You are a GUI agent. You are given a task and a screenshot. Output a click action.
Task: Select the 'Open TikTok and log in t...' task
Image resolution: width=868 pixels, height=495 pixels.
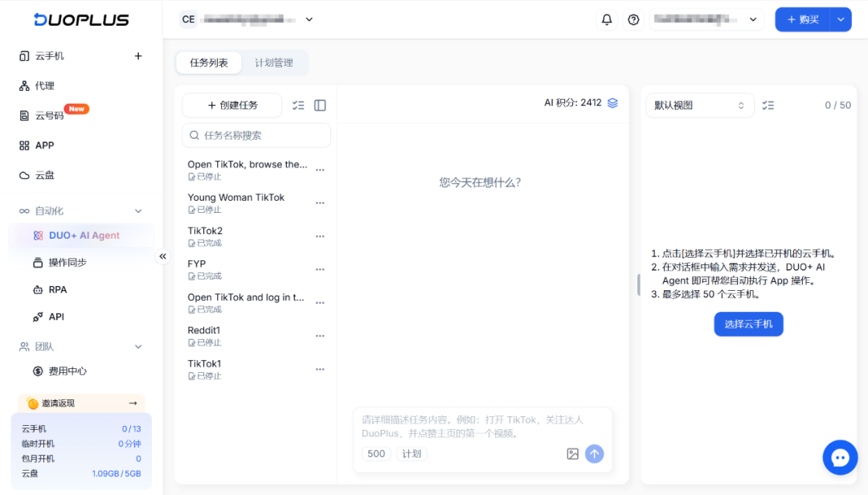247,303
